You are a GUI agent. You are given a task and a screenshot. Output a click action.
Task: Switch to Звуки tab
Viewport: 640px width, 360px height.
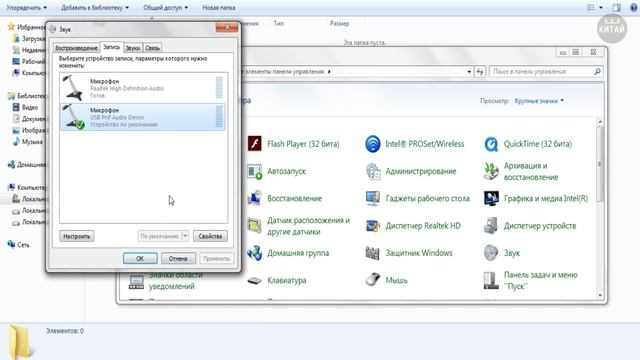coord(133,48)
